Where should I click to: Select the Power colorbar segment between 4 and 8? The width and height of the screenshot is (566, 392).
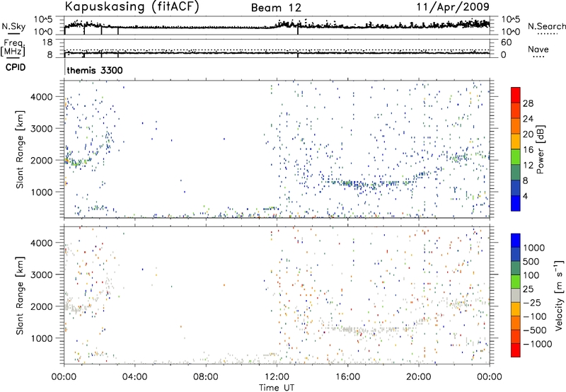point(516,188)
